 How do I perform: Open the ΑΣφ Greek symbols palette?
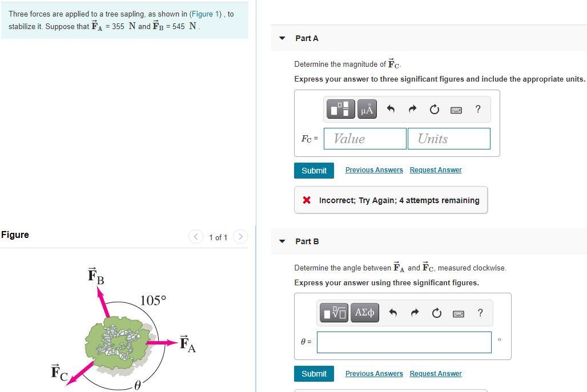pos(365,312)
